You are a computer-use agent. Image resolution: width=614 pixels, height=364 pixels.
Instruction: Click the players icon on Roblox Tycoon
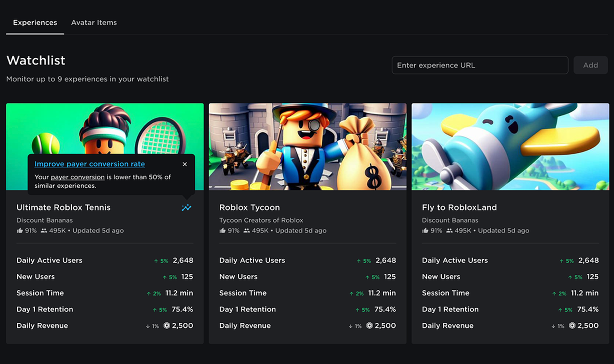(246, 231)
